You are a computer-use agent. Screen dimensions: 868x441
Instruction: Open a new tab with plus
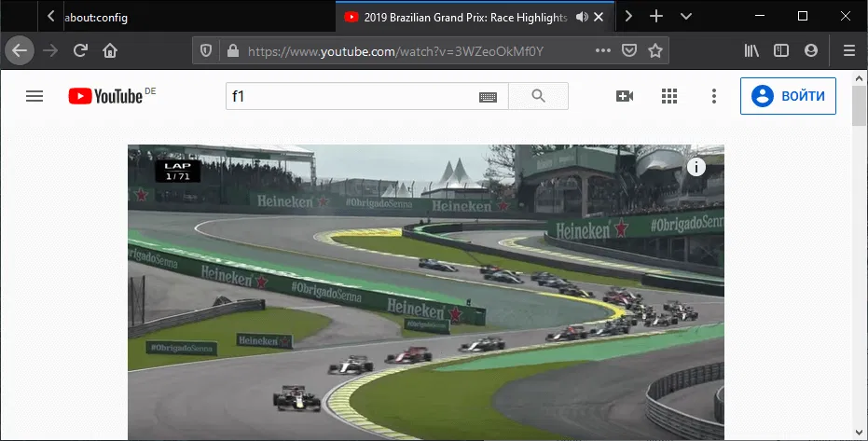656,16
